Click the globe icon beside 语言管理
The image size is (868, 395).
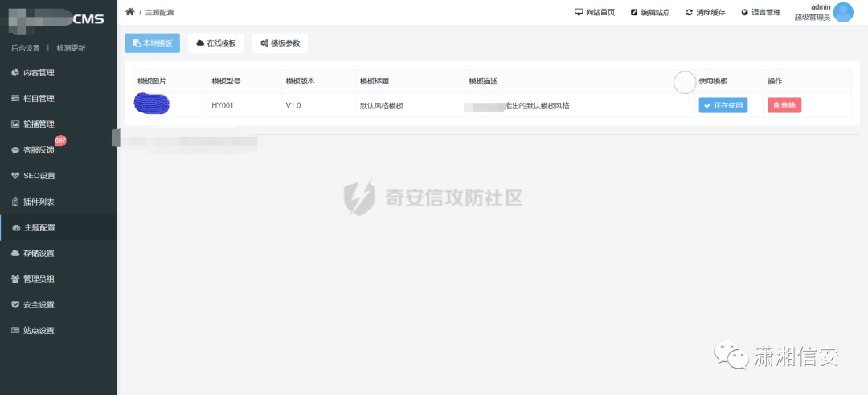tap(744, 12)
